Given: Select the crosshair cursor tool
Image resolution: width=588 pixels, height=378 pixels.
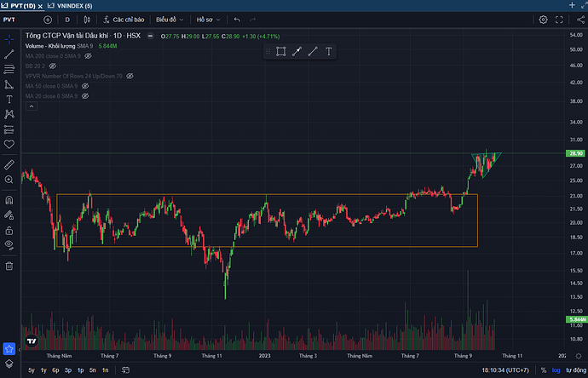Looking at the screenshot, I should [x=9, y=38].
